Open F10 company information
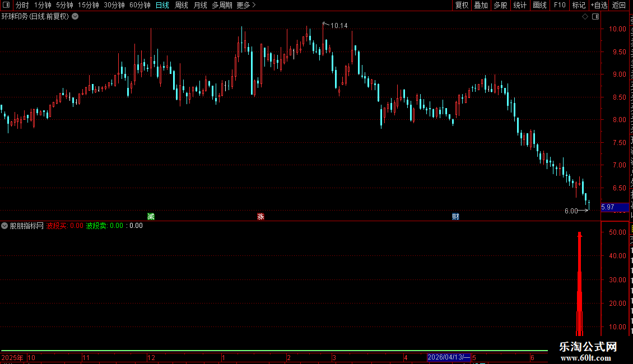 click(560, 5)
